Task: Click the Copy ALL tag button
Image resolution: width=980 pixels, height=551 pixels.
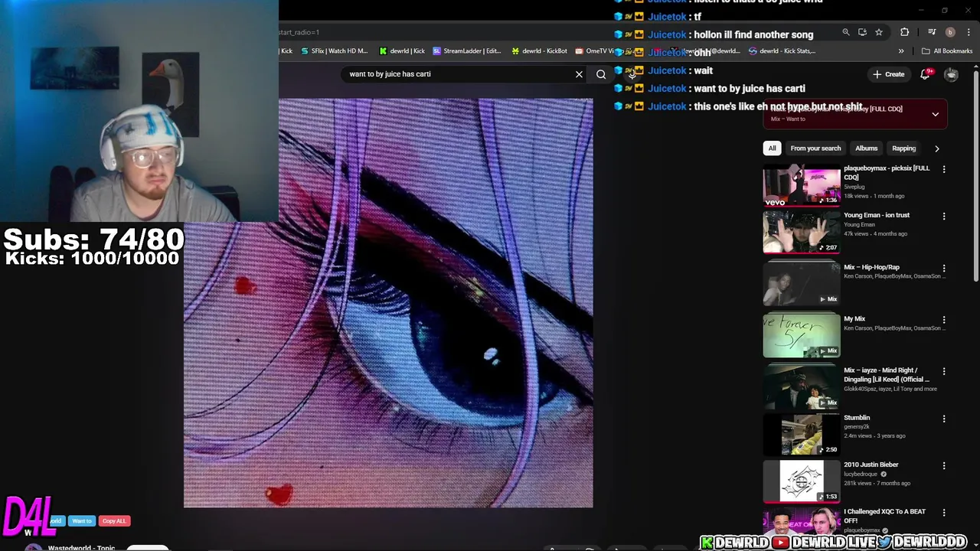Action: click(114, 521)
